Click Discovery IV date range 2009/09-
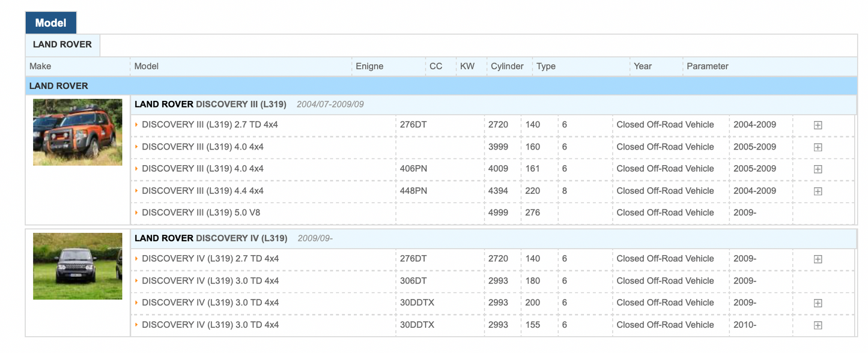This screenshot has width=868, height=353. [315, 238]
